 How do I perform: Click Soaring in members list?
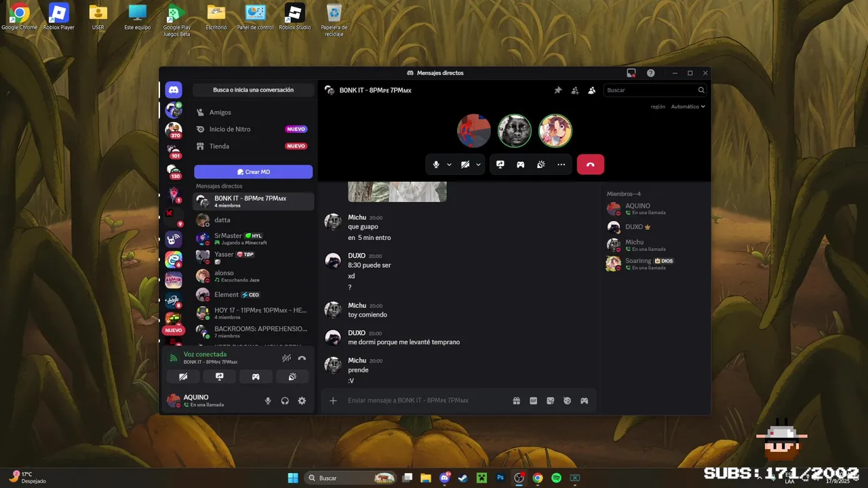(x=654, y=264)
